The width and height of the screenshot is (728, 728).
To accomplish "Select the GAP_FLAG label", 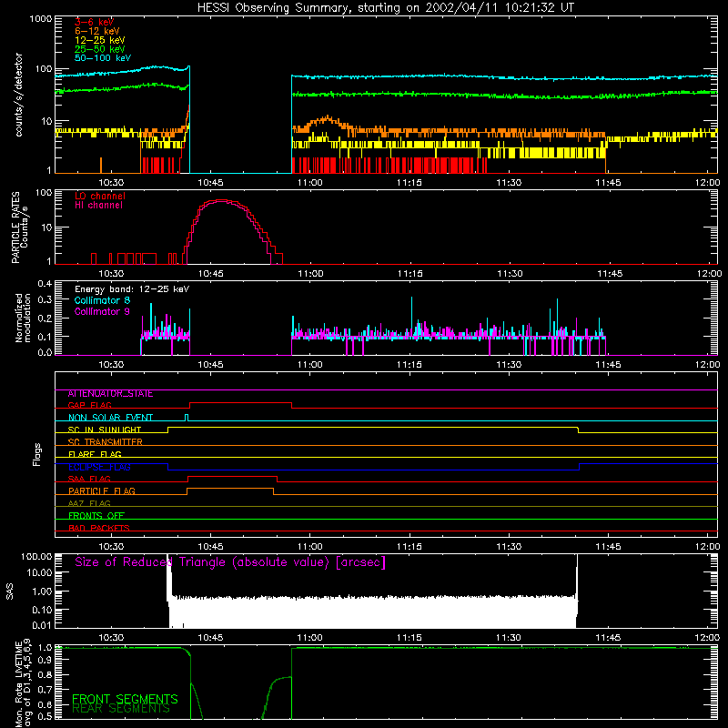I will pos(89,405).
